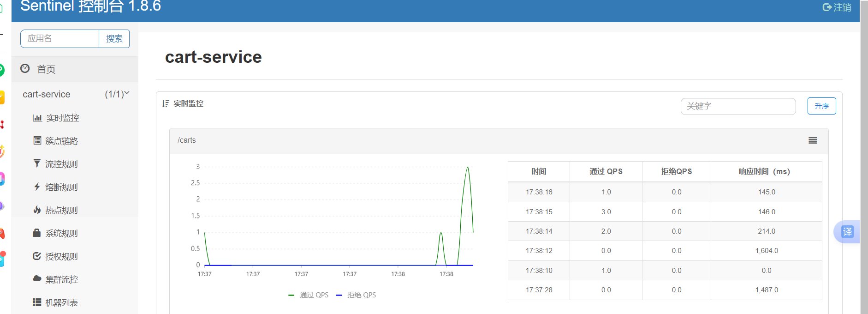The height and width of the screenshot is (314, 868).
Task: Click the 17:38:10 time cell
Action: 539,271
